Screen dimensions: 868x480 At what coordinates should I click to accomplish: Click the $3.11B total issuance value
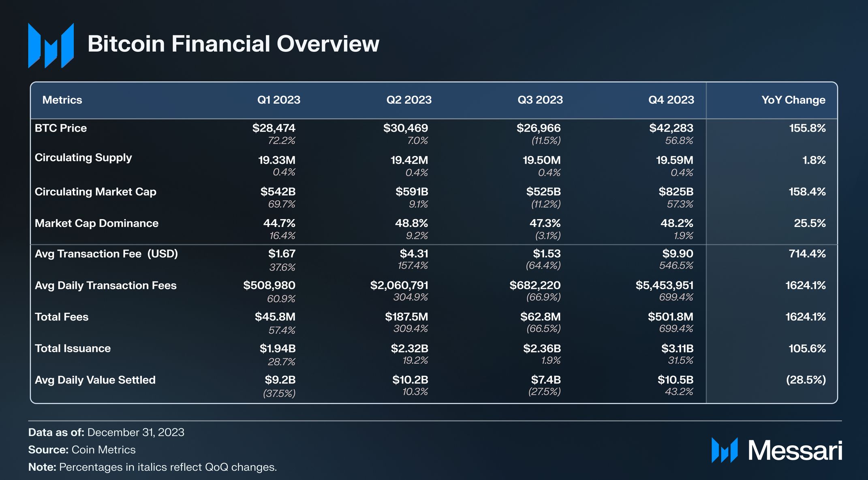click(677, 348)
